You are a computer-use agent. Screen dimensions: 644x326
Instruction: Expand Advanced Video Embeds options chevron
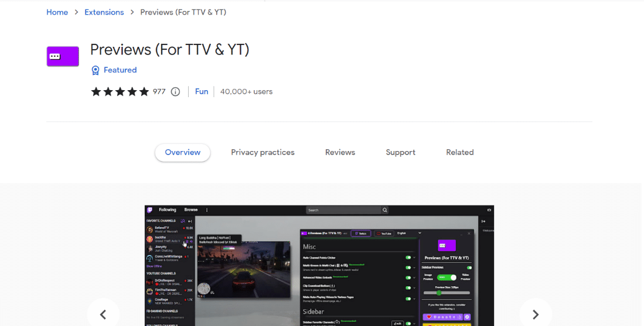414,277
